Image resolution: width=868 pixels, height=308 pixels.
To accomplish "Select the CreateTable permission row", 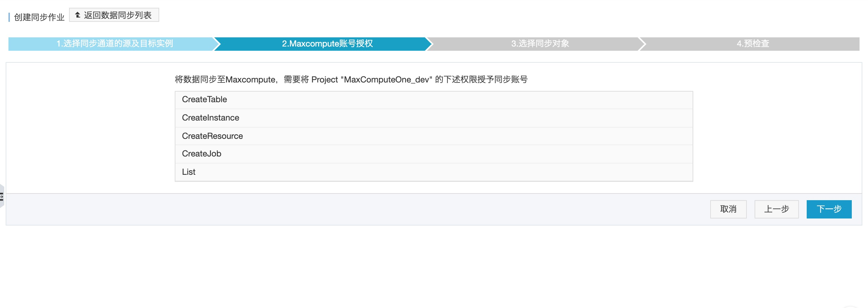I will pyautogui.click(x=434, y=100).
